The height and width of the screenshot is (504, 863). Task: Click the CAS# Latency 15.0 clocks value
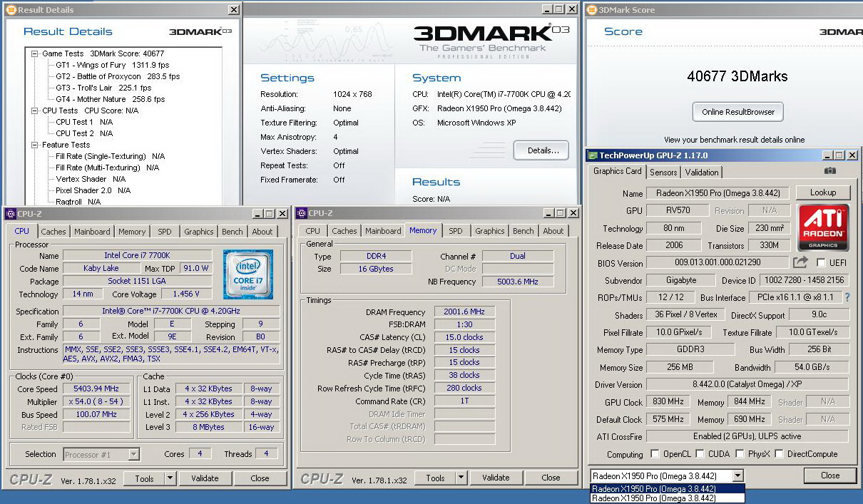(x=464, y=337)
